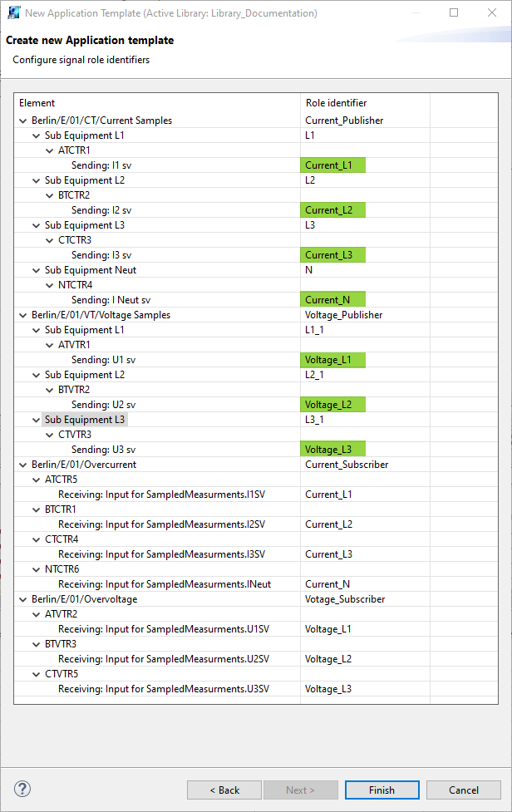This screenshot has height=812, width=512.
Task: Go back with the Back button
Action: click(224, 790)
